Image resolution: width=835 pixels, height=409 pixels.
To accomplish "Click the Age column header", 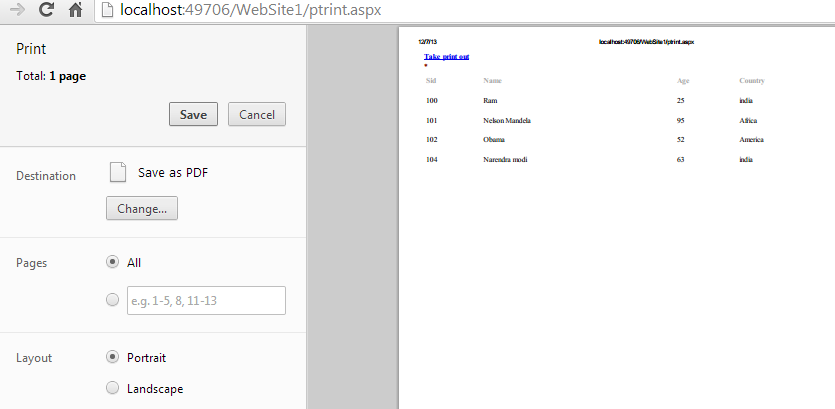I will point(683,80).
